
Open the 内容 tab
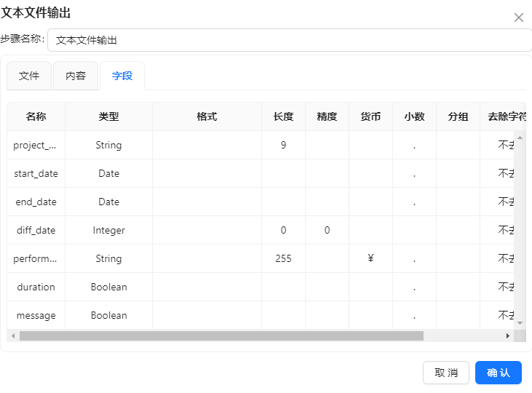[x=76, y=76]
